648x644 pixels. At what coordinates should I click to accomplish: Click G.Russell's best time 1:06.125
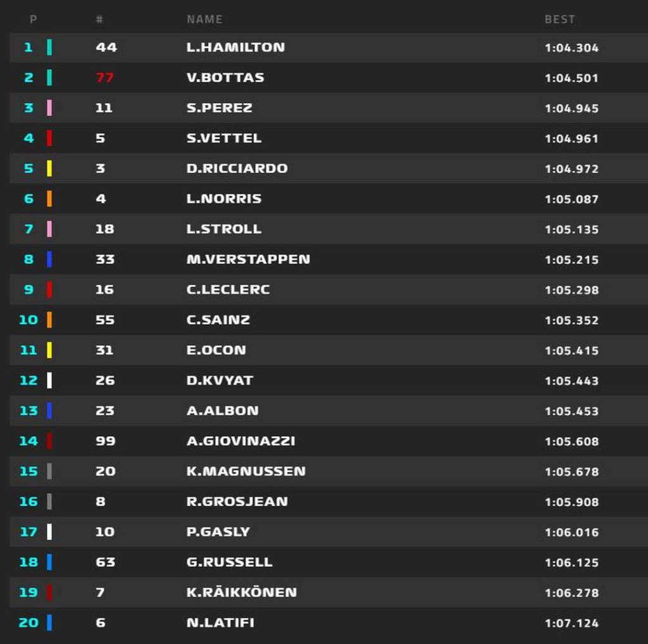click(571, 562)
